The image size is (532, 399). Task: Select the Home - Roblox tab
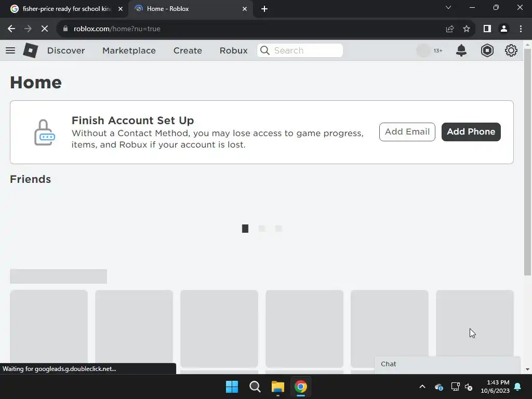(191, 9)
